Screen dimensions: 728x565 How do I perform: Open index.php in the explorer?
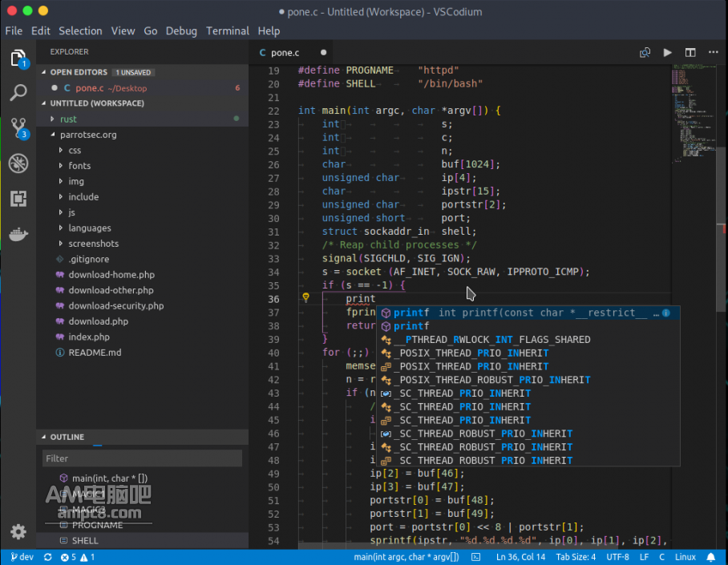coord(89,337)
